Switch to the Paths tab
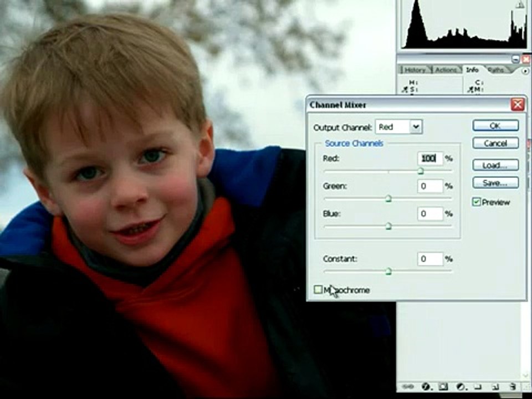 pos(495,70)
